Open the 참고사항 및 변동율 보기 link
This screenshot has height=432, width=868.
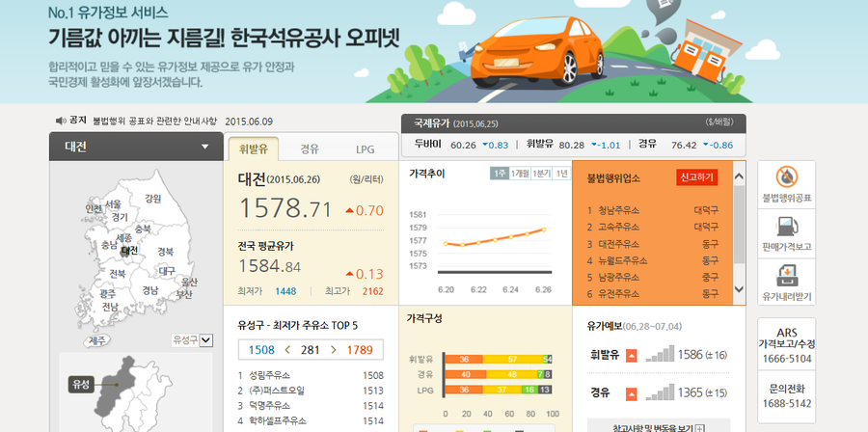coord(653,428)
